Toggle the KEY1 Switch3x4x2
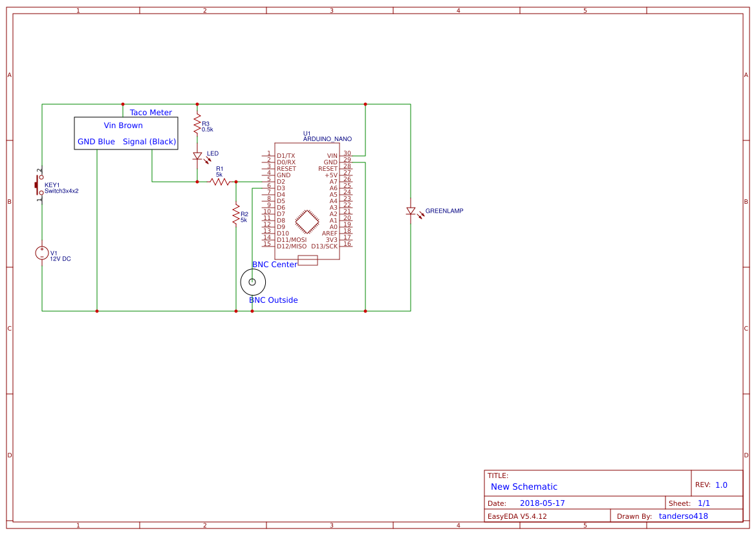This screenshot has width=756, height=535. [x=37, y=185]
